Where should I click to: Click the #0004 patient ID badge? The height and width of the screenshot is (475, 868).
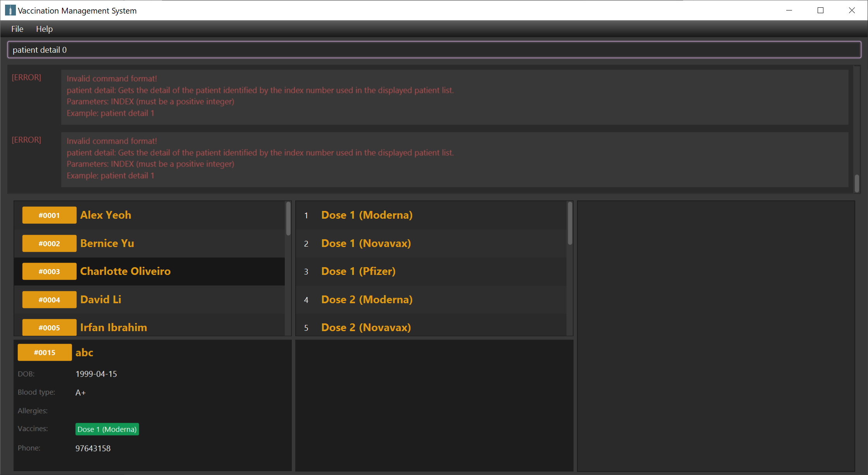[49, 300]
